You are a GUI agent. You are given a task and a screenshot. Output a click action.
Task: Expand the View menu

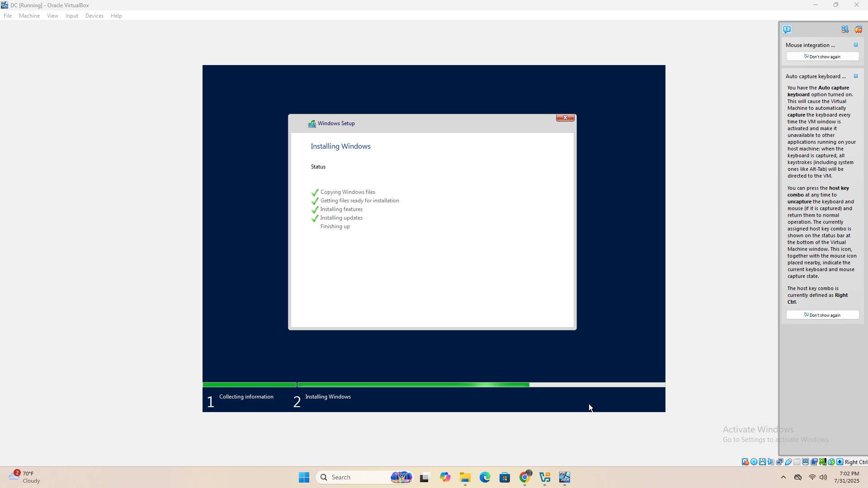click(52, 16)
